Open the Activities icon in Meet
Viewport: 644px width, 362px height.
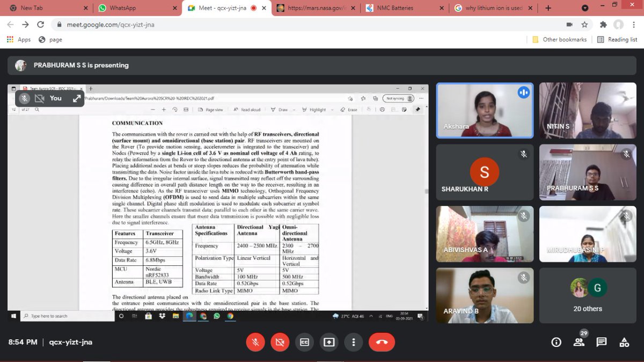pyautogui.click(x=624, y=342)
